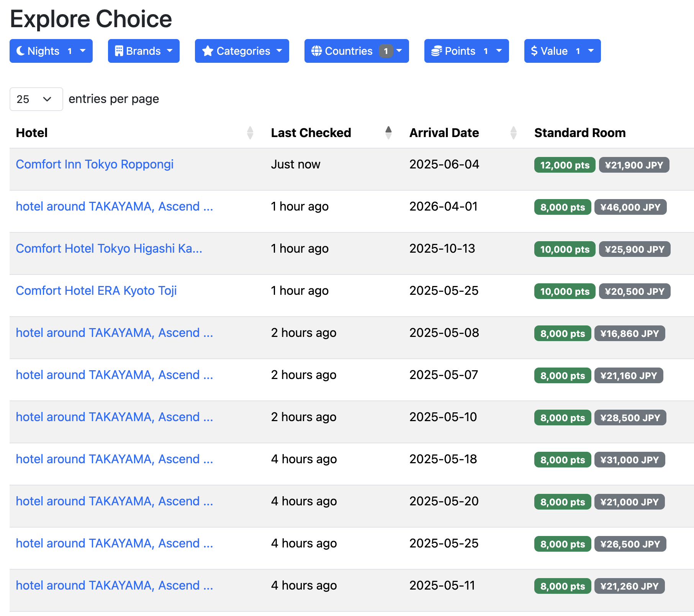Viewport: 694px width, 616px height.
Task: Open TAKAYAMA hotel link for 2025-05-20
Action: coord(115,501)
